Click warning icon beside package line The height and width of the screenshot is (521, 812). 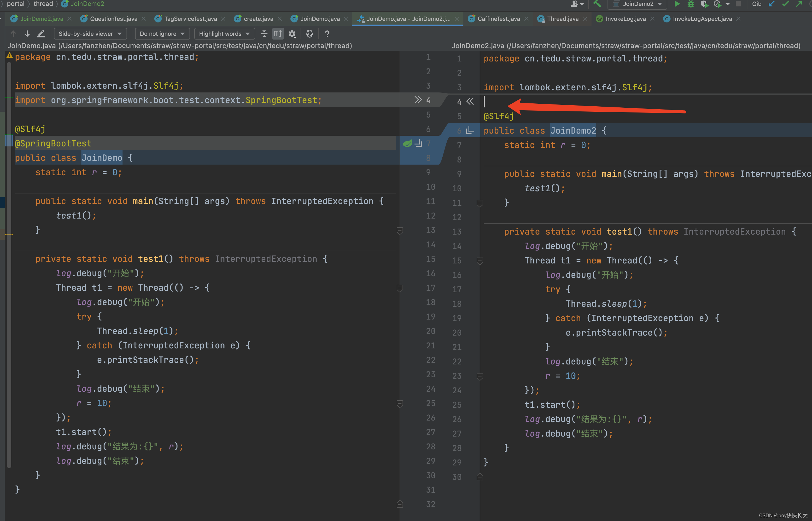pos(9,55)
